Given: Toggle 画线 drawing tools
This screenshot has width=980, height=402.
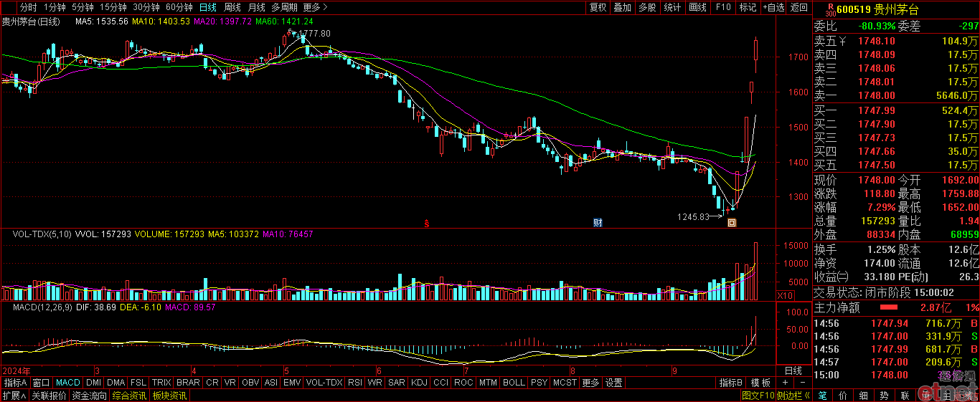Looking at the screenshot, I should click(x=697, y=7).
